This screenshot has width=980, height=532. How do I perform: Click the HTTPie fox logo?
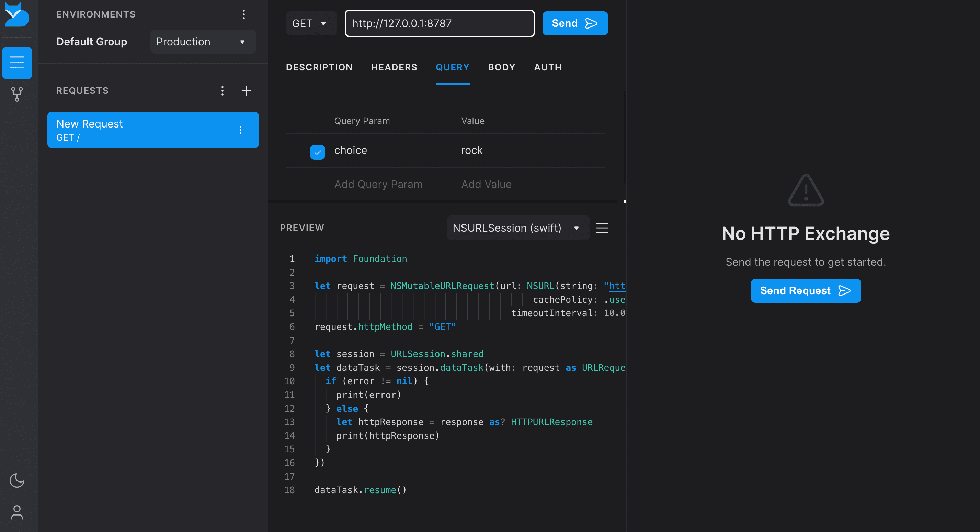17,14
